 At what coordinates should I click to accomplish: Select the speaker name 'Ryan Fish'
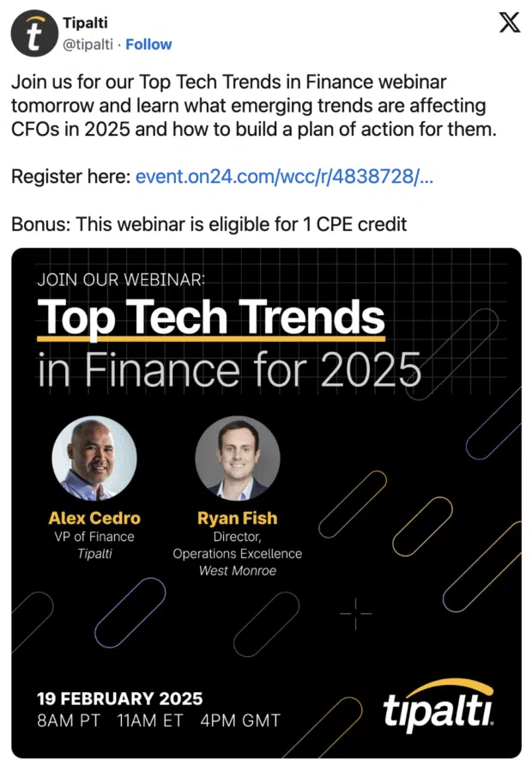click(237, 518)
